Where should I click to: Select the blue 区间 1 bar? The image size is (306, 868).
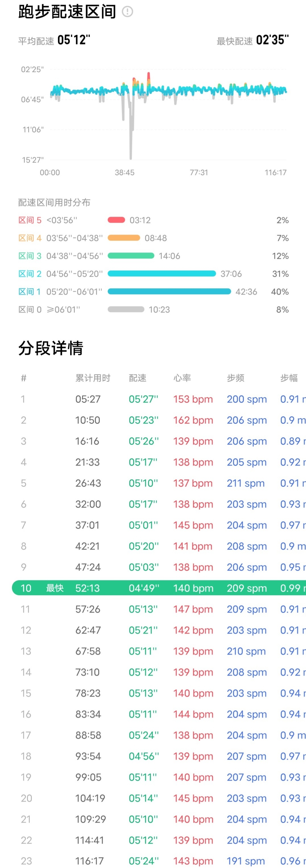coord(169,291)
